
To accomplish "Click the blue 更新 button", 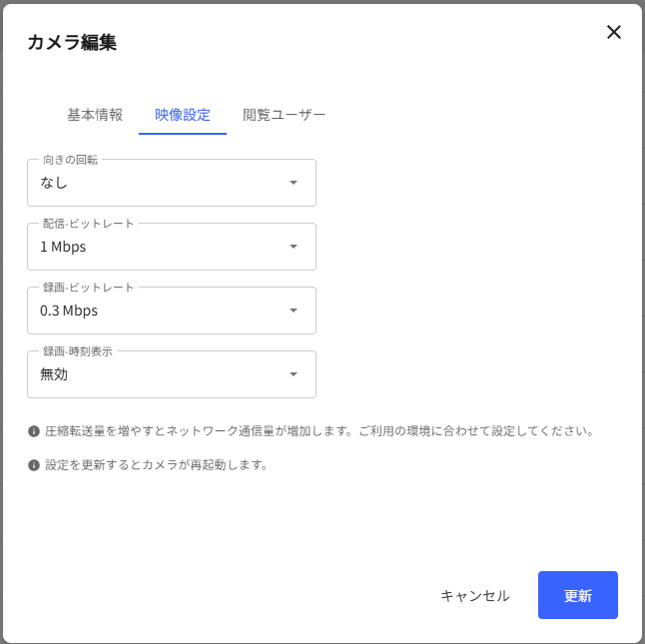I will (578, 595).
